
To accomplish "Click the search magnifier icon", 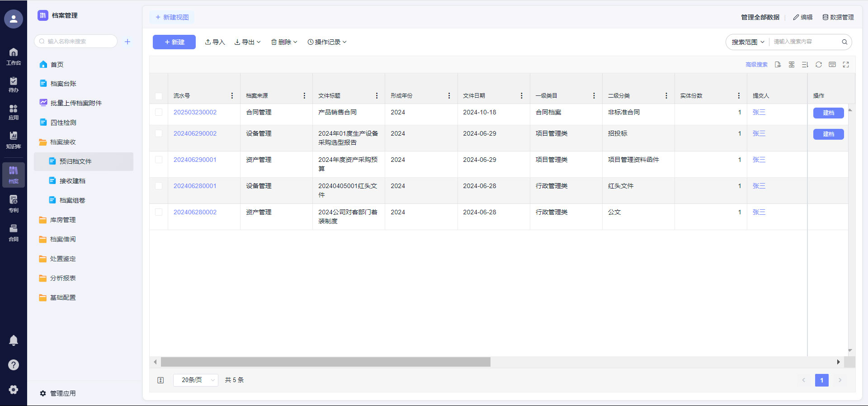I will (x=844, y=42).
